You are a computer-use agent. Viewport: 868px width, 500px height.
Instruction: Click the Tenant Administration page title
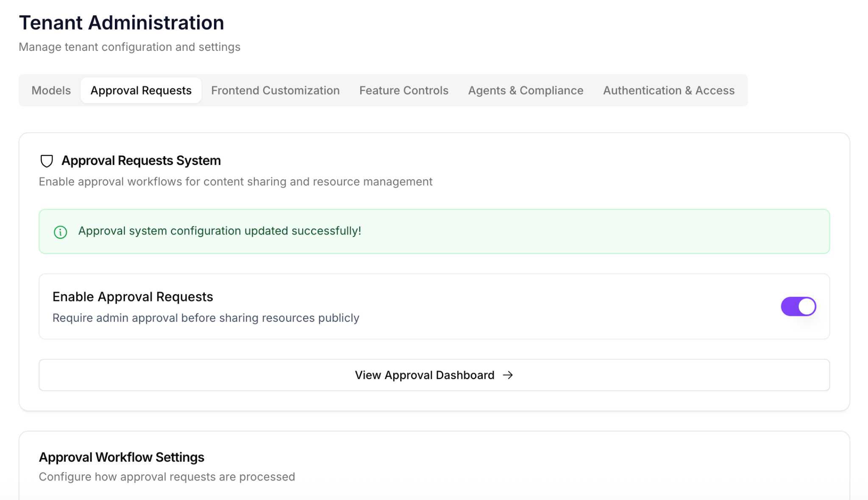[x=121, y=22]
